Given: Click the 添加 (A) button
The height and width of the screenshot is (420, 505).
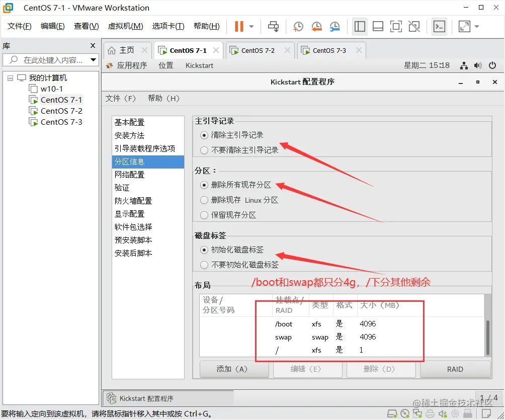Looking at the screenshot, I should tap(234, 369).
